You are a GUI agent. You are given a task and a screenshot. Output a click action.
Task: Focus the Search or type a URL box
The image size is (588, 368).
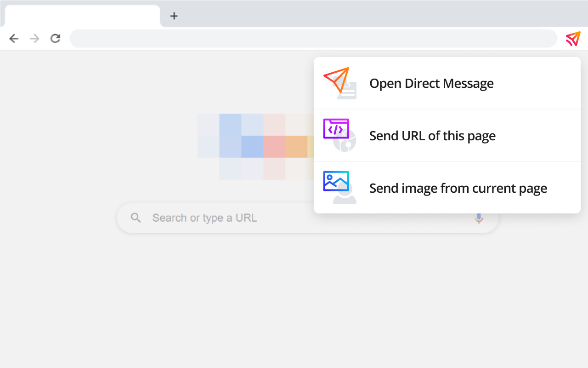pyautogui.click(x=308, y=218)
